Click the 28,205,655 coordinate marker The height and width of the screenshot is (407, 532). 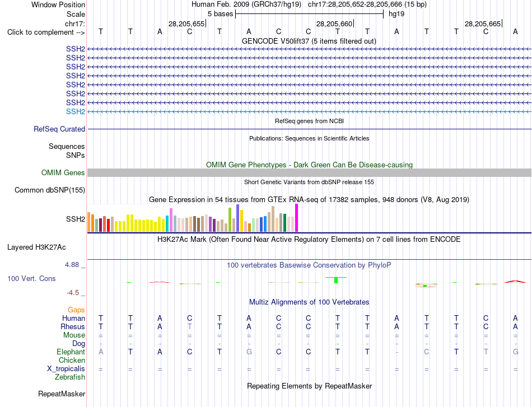pyautogui.click(x=186, y=24)
